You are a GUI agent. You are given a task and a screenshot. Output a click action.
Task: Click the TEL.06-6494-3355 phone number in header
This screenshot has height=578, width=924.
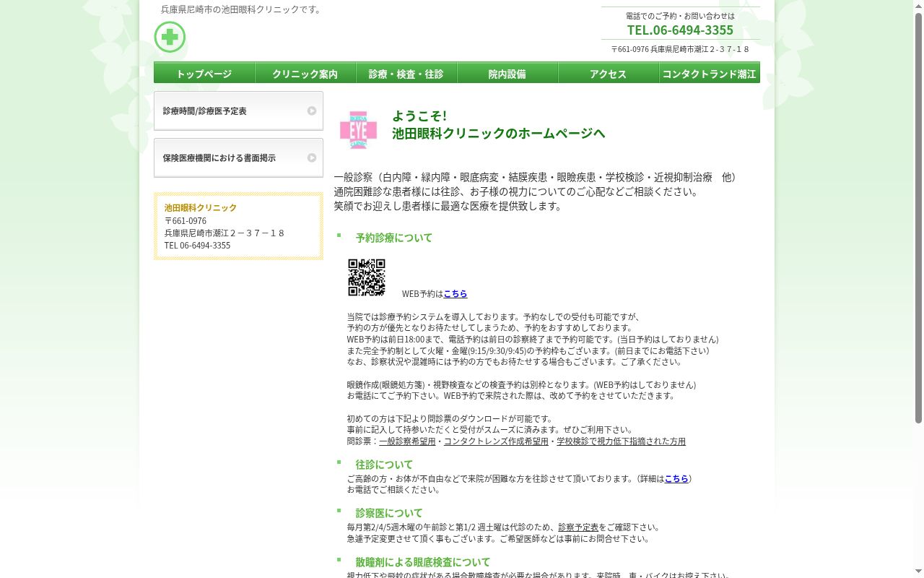coord(680,30)
